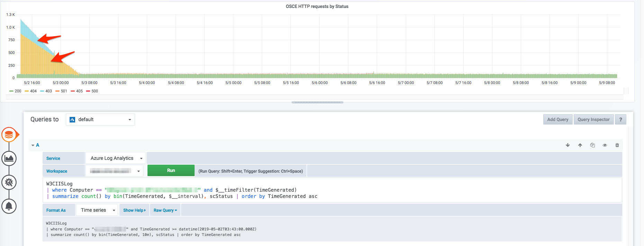Open the Queries data source tab icon
Image resolution: width=644 pixels, height=246 pixels.
tap(9, 135)
